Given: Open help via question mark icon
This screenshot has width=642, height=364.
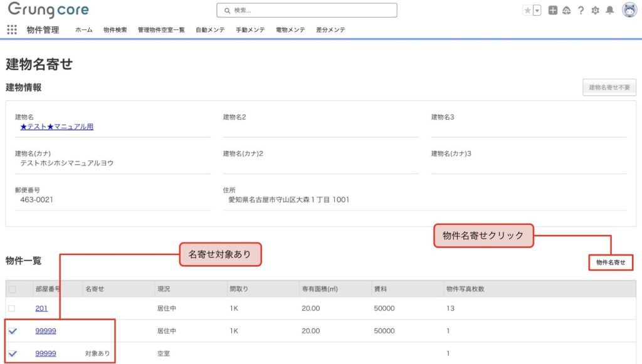Looking at the screenshot, I should pyautogui.click(x=581, y=11).
